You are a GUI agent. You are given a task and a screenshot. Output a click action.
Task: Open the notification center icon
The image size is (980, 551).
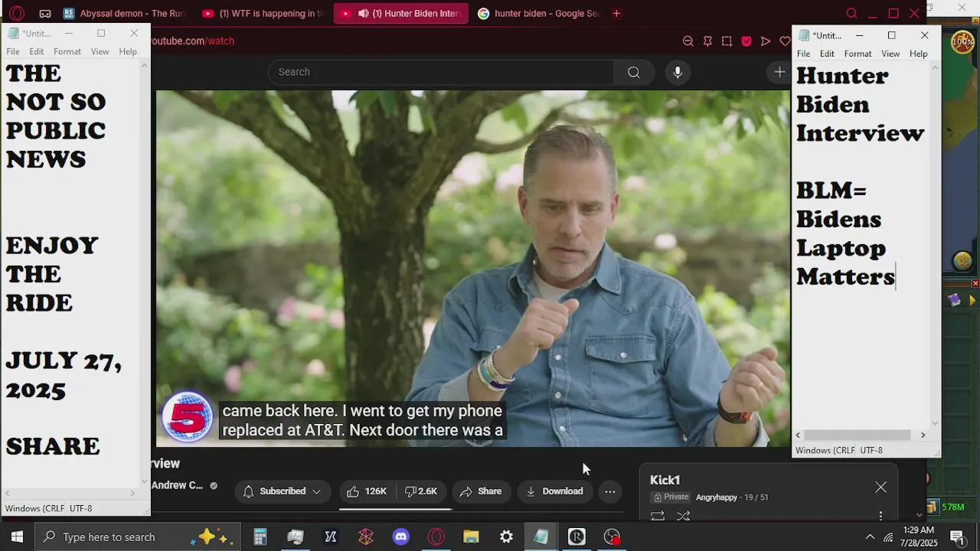(x=957, y=536)
